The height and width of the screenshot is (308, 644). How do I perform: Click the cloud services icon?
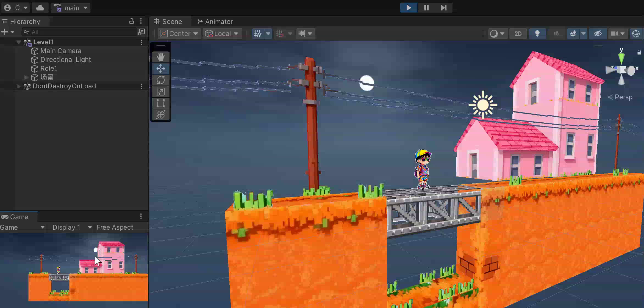click(x=40, y=8)
